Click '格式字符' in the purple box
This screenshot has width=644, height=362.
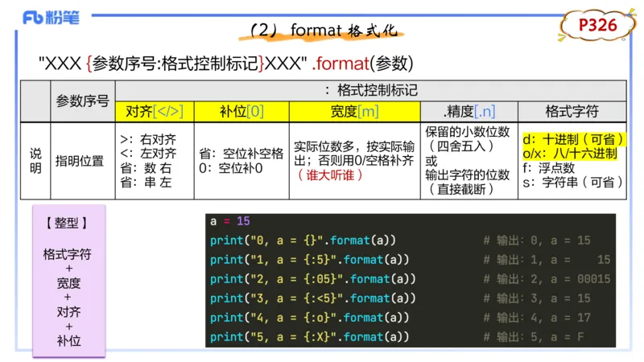pyautogui.click(x=68, y=254)
